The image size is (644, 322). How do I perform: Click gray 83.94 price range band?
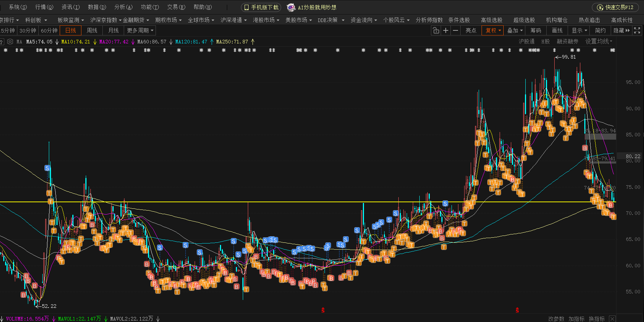[x=600, y=136]
